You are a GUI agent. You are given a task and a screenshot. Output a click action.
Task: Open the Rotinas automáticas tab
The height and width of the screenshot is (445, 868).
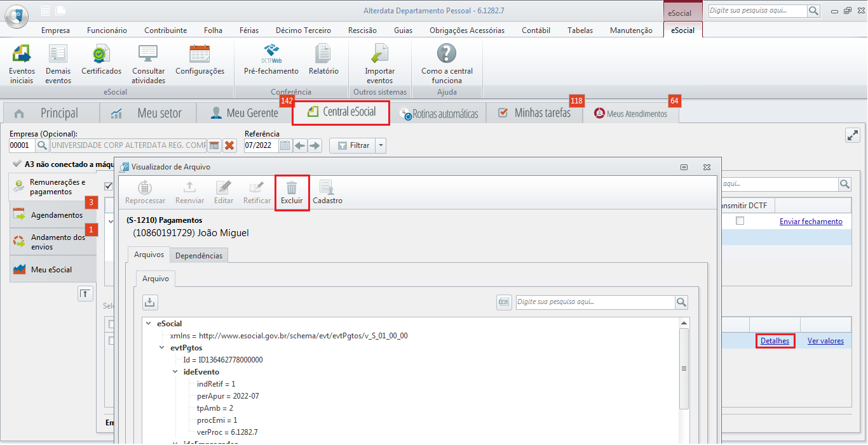tap(438, 114)
